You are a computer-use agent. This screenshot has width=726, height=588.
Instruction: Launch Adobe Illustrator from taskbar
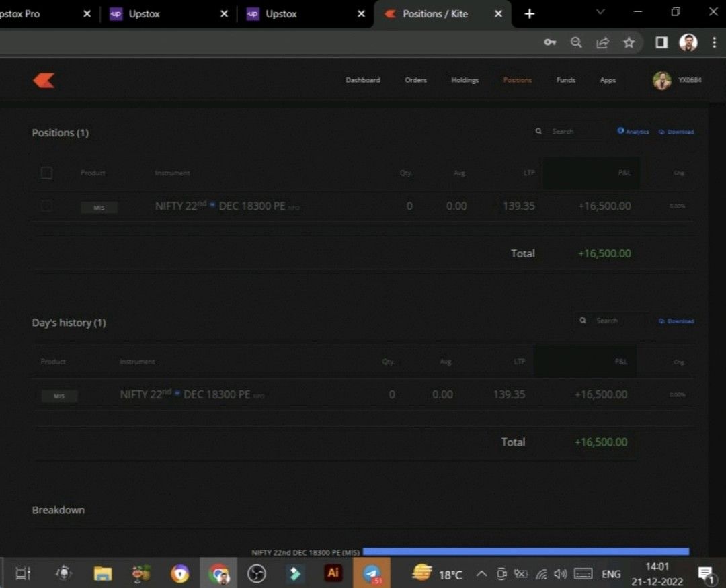pyautogui.click(x=333, y=573)
